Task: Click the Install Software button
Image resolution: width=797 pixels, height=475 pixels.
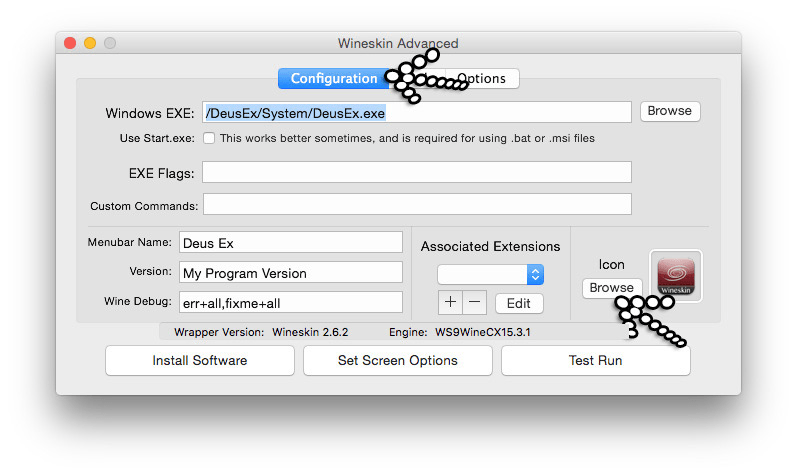Action: tap(200, 361)
